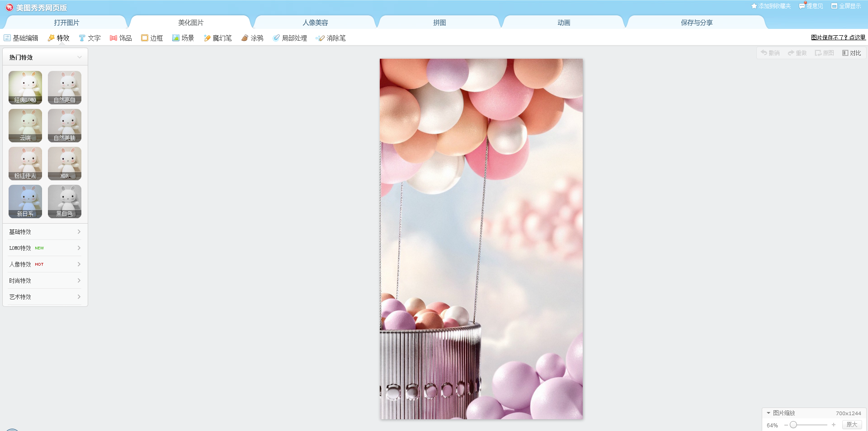The height and width of the screenshot is (431, 868).
Task: Select the 文字 text tool
Action: pos(90,38)
